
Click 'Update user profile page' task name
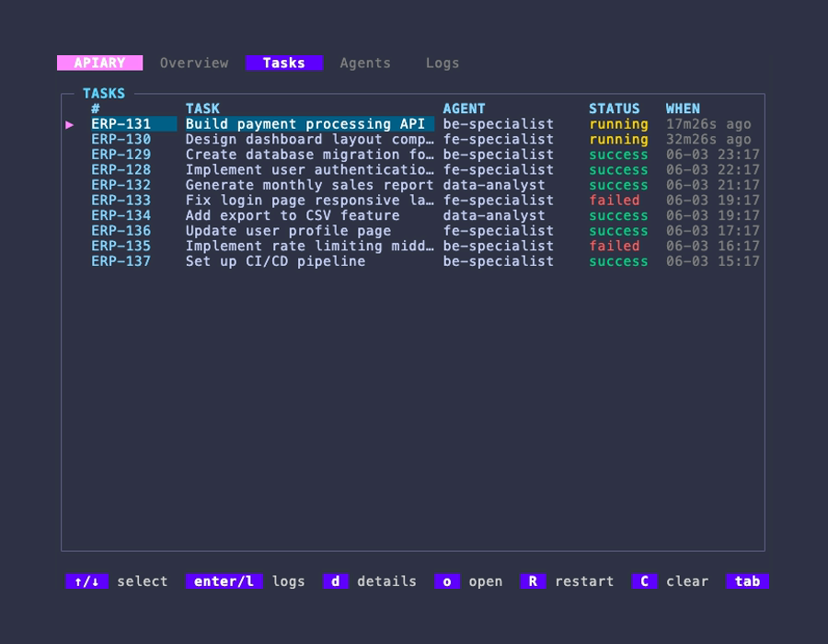(288, 231)
